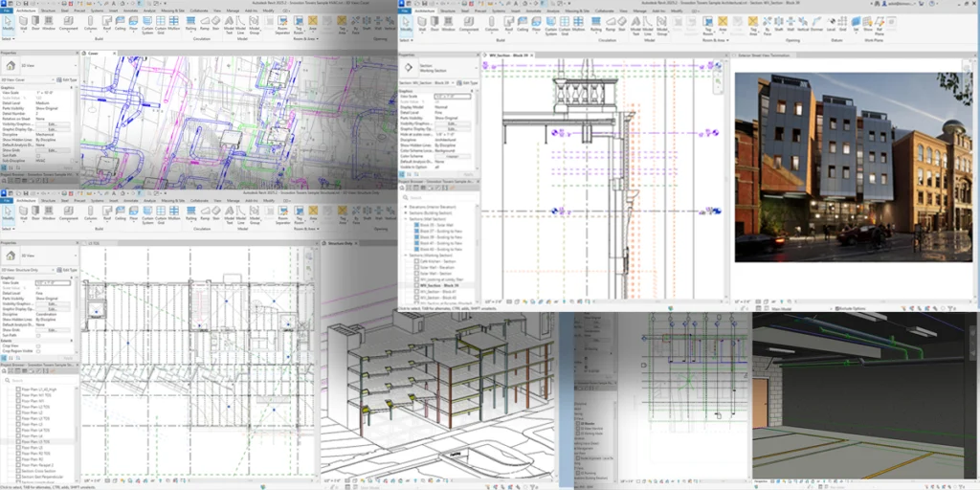Select Modify tool in Architectural window
The image size is (980, 490).
406,24
